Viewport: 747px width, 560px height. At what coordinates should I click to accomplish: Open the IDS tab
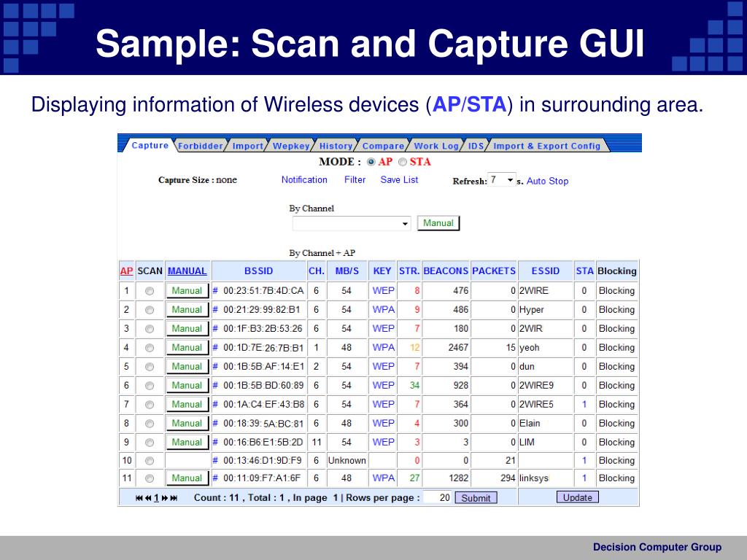pos(476,146)
